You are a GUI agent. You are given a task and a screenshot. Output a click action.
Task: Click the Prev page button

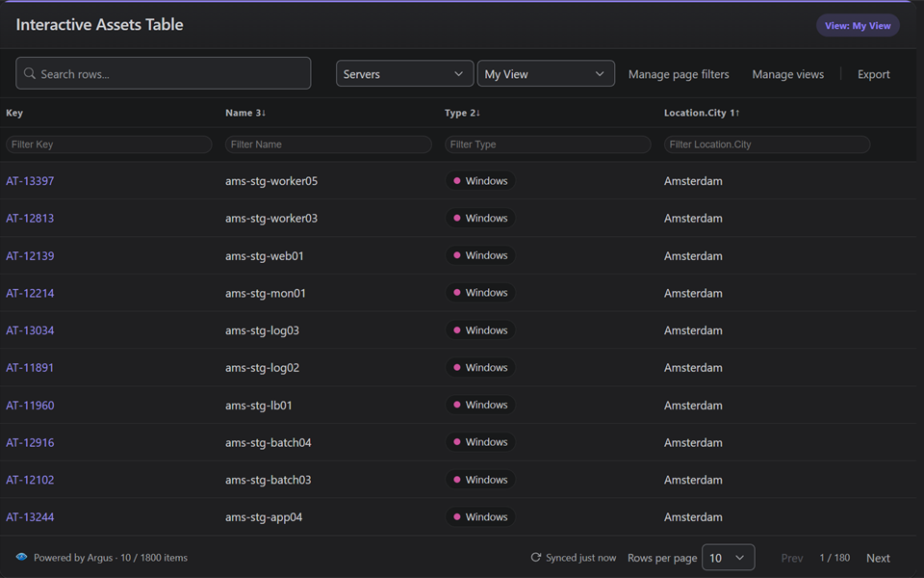(x=792, y=558)
